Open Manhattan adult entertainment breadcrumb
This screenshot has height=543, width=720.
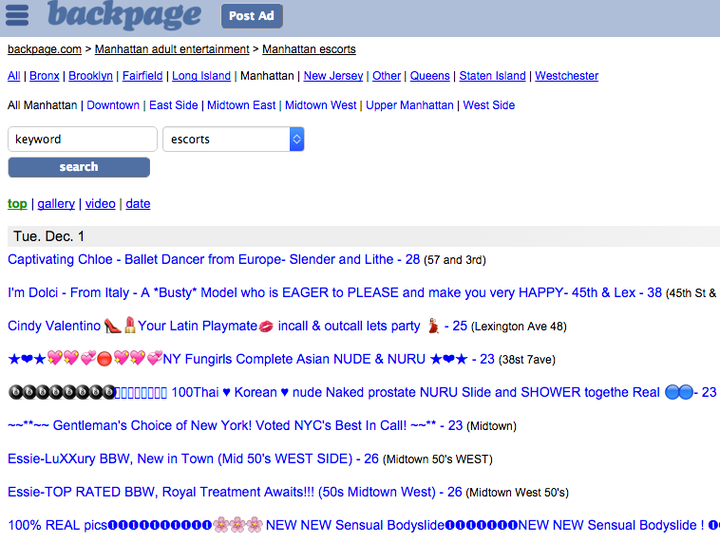[172, 49]
